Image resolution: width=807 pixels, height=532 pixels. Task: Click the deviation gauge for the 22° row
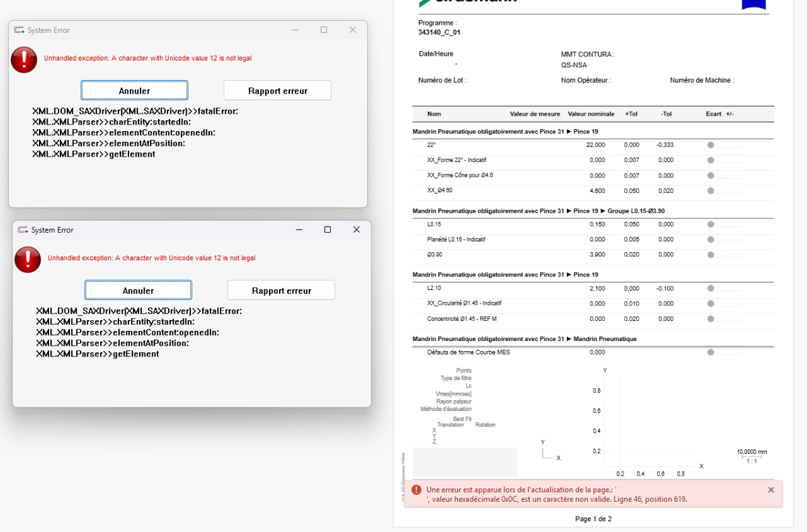pyautogui.click(x=725, y=145)
